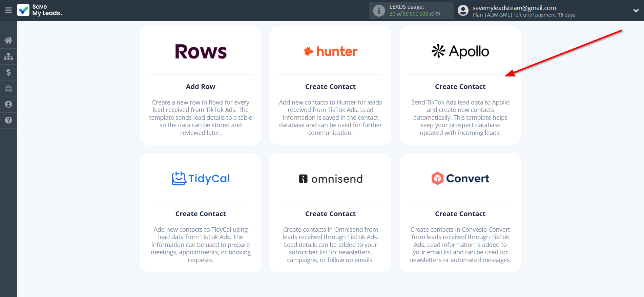Open the hamburger menu
This screenshot has width=644, height=297.
tap(8, 10)
